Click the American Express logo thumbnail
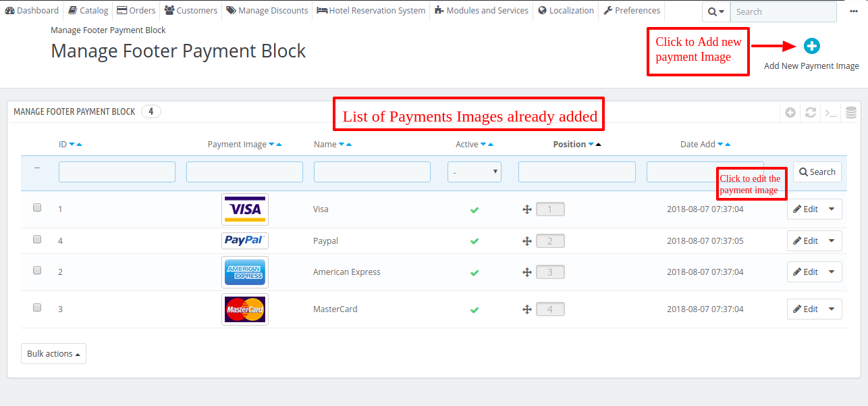 pos(245,272)
